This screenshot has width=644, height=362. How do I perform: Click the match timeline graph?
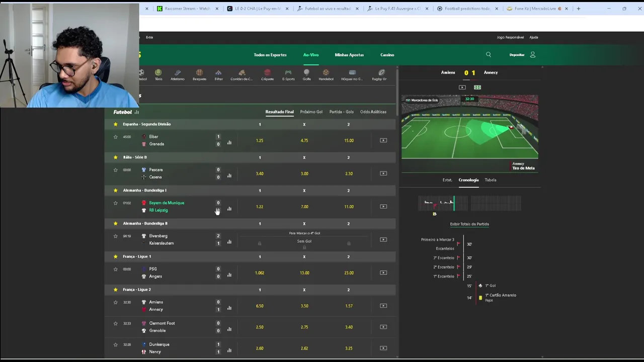coord(469,203)
